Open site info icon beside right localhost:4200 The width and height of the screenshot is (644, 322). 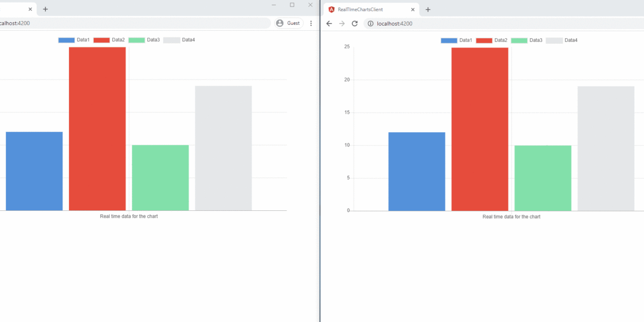(370, 24)
